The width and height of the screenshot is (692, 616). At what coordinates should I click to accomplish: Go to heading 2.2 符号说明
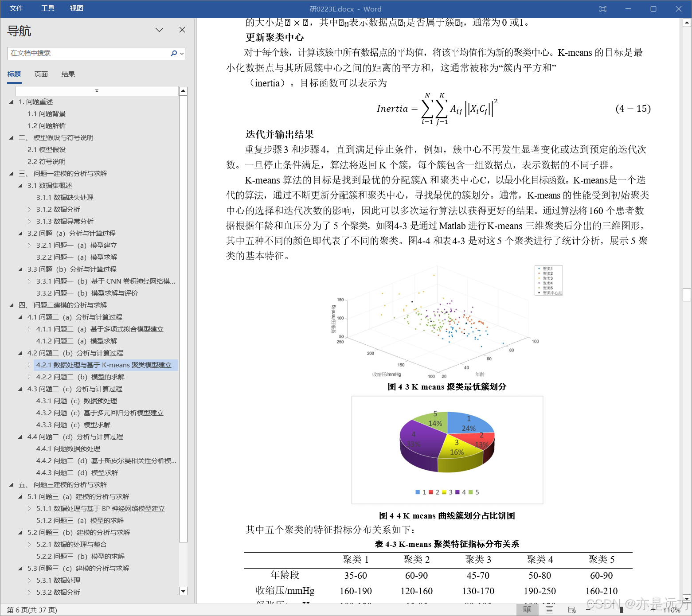point(47,162)
